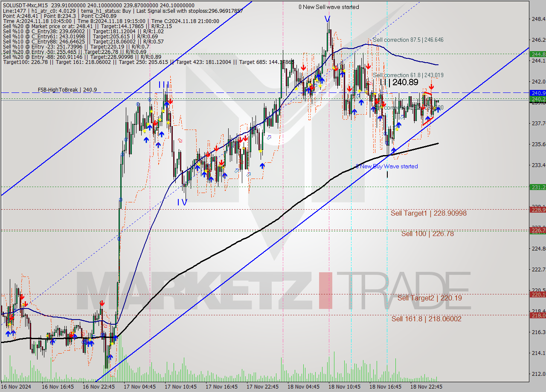
Task: Click the "16 Nov 2024" time label
Action: coord(16,387)
